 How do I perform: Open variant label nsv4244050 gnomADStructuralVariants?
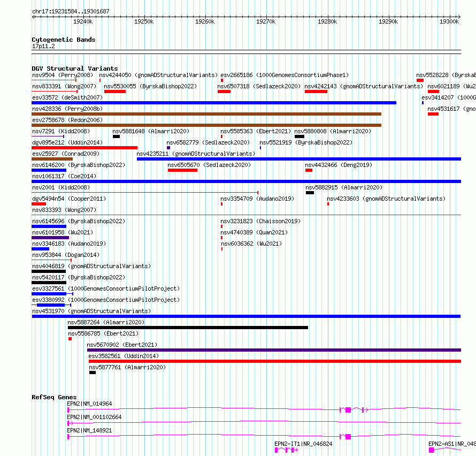[158, 75]
